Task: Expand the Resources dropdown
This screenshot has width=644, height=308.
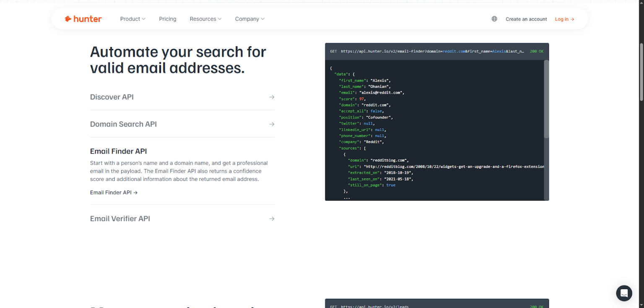Action: (205, 19)
